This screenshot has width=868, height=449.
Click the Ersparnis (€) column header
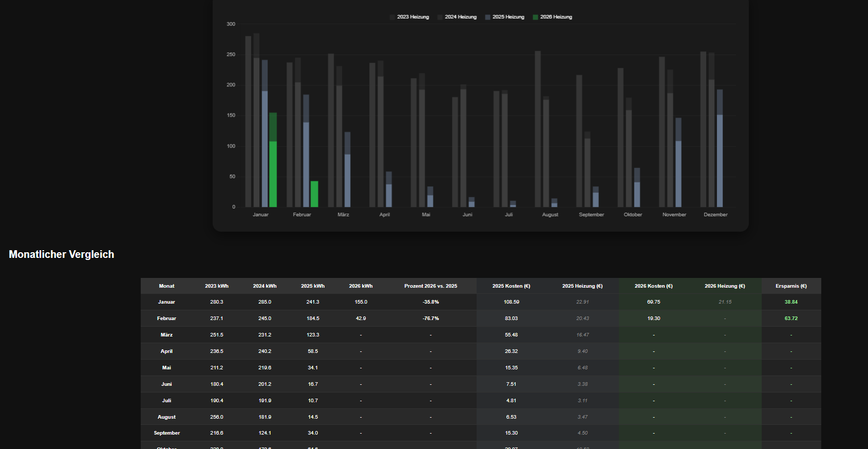[x=791, y=286]
